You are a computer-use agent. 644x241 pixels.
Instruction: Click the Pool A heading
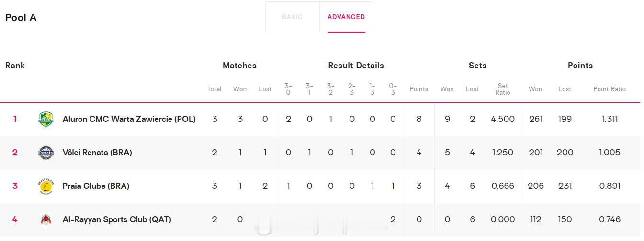(21, 18)
